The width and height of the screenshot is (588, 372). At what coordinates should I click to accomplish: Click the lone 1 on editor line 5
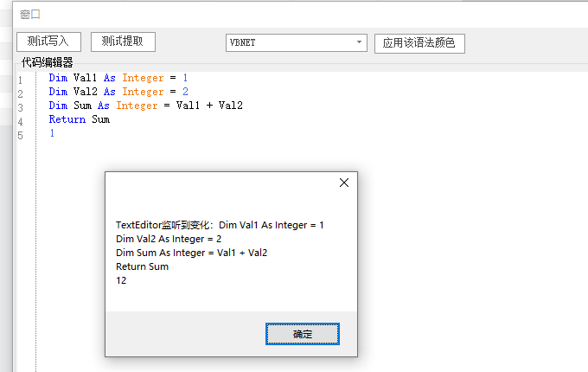tap(52, 133)
